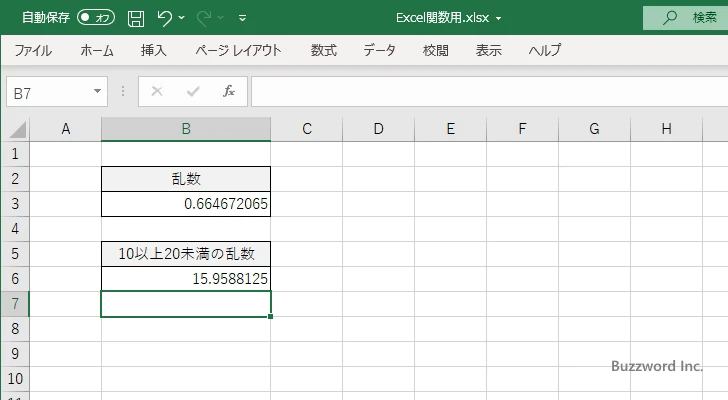Select row 8 header

(15, 329)
